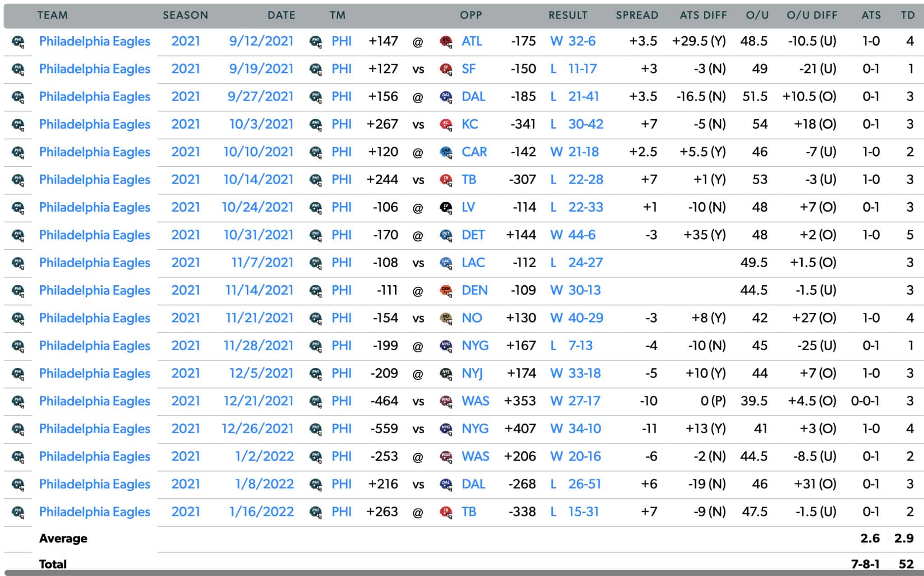This screenshot has height=576, width=924.
Task: Click the LAC Chargers helmet icon
Action: click(446, 263)
